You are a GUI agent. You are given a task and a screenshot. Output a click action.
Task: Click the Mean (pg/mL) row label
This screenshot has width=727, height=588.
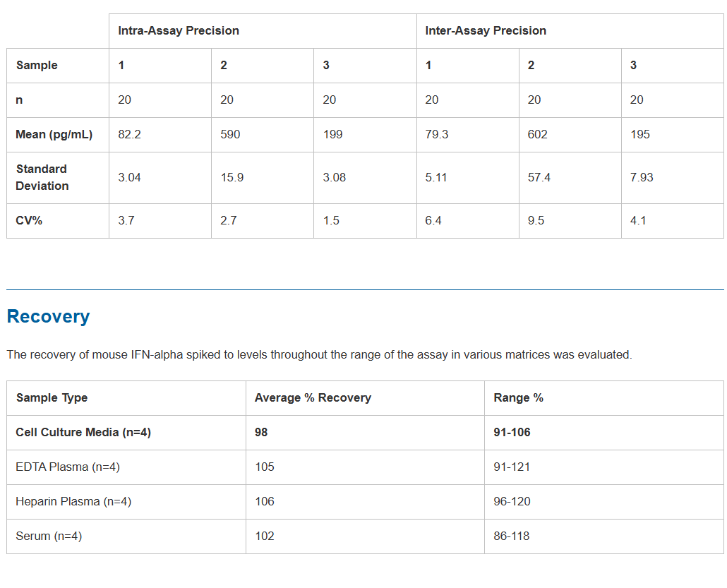54,134
